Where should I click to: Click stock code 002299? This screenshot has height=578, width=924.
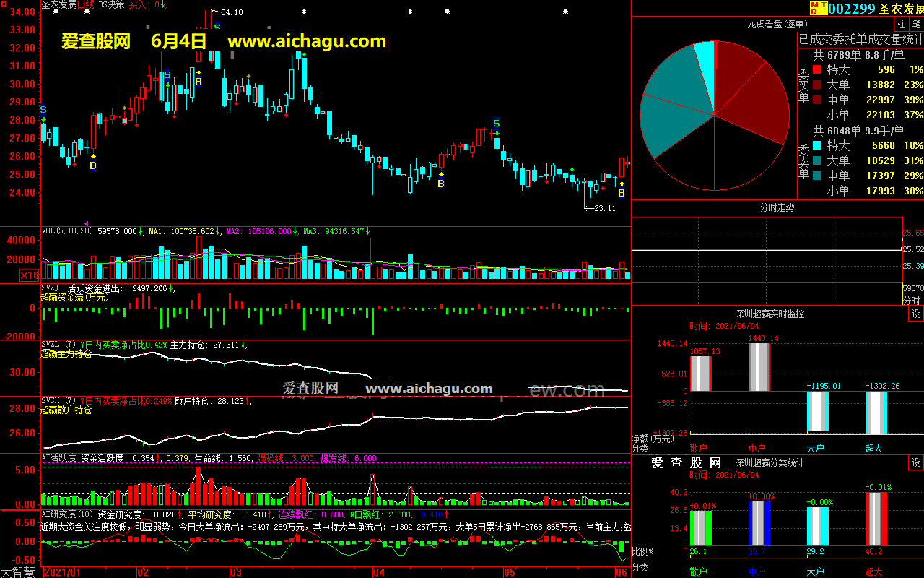point(852,8)
